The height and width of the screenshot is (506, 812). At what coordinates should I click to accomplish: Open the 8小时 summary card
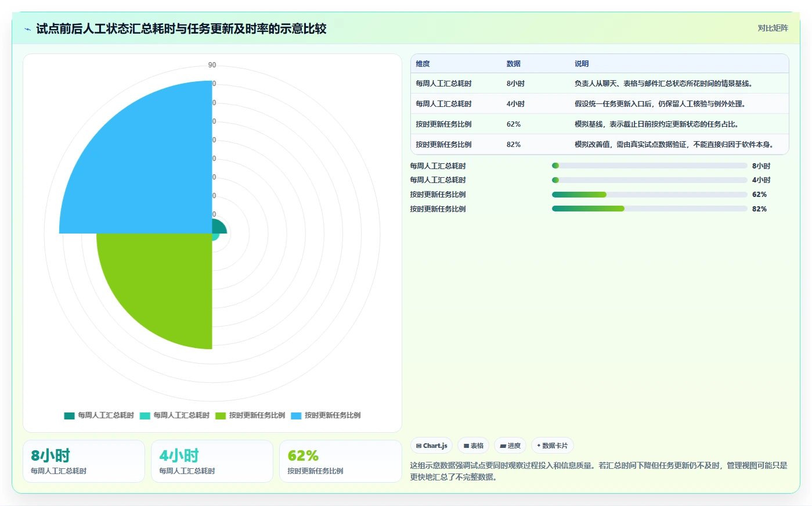point(84,461)
